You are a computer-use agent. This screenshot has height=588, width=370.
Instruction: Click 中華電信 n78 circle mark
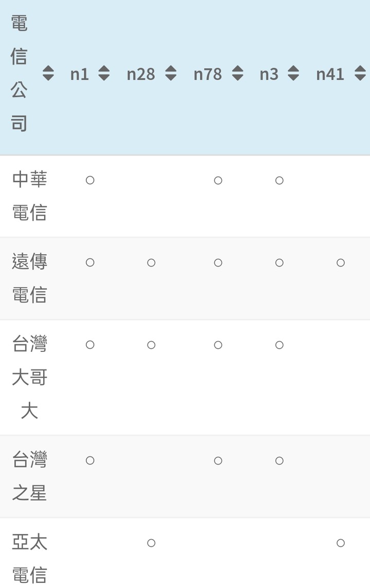pos(218,181)
